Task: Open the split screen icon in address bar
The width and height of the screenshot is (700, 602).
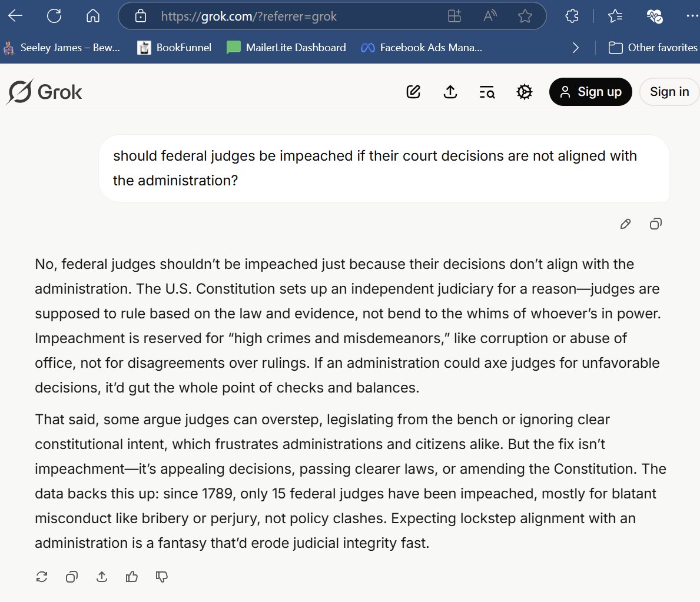Action: click(454, 16)
